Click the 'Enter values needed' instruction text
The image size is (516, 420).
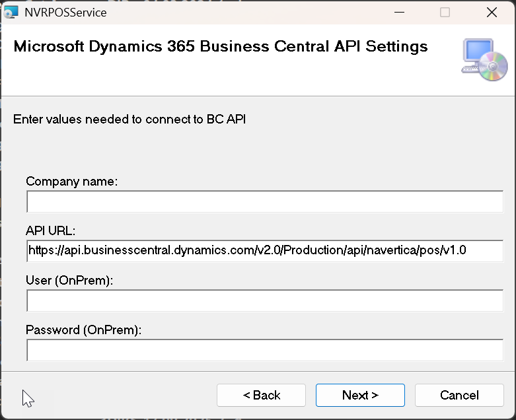(x=129, y=120)
